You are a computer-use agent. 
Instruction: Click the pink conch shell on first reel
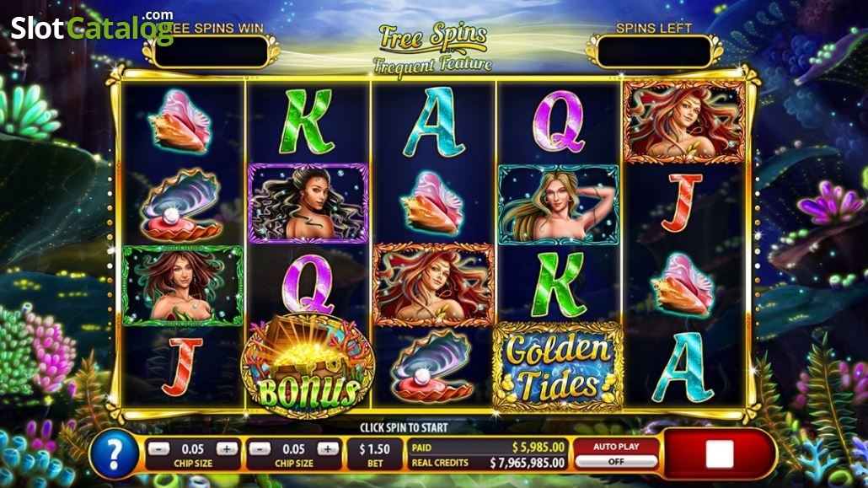click(x=179, y=122)
